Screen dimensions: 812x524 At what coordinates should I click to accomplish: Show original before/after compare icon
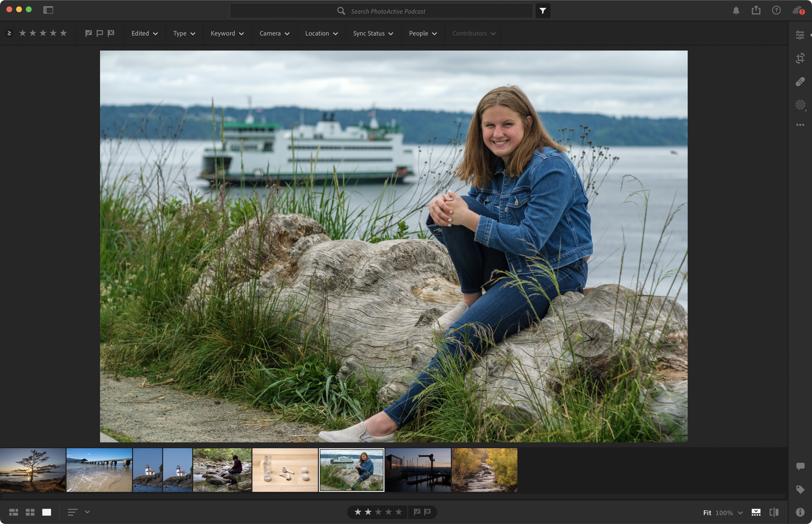point(774,512)
